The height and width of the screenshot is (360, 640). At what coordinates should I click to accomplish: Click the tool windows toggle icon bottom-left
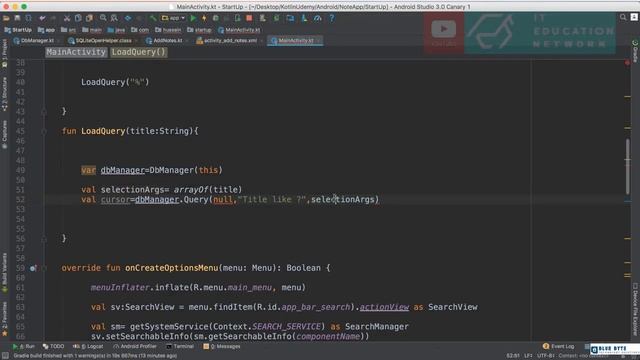point(5,356)
